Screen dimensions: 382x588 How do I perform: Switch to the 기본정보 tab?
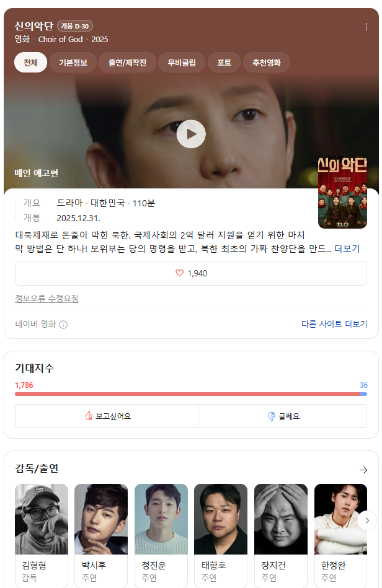tap(73, 63)
